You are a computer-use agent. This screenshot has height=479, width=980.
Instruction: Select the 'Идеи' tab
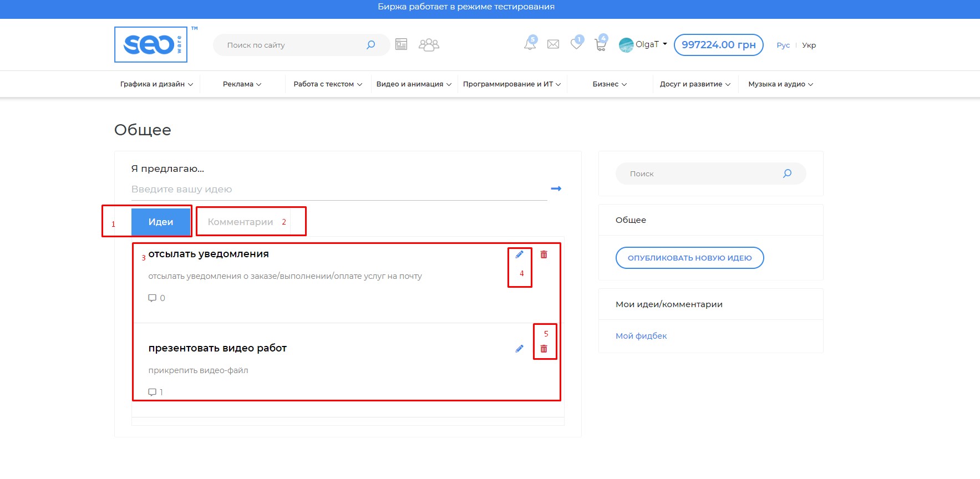[161, 222]
